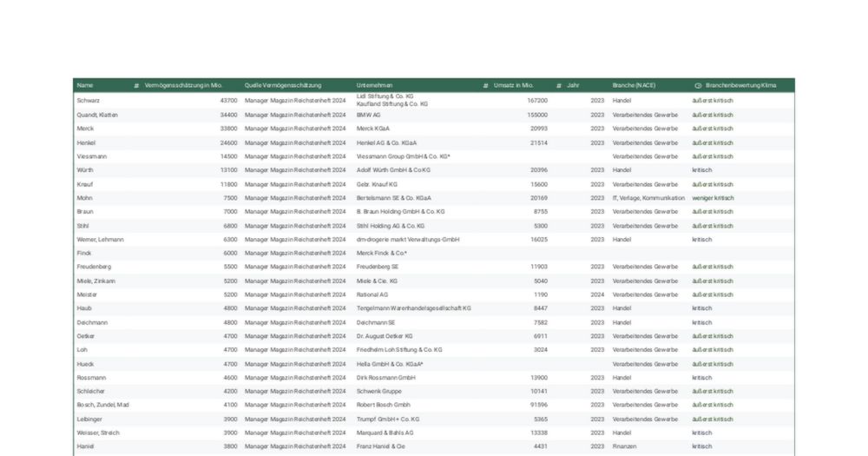This screenshot has height=456, width=868.
Task: Click the revenue value 4431
Action: point(540,446)
